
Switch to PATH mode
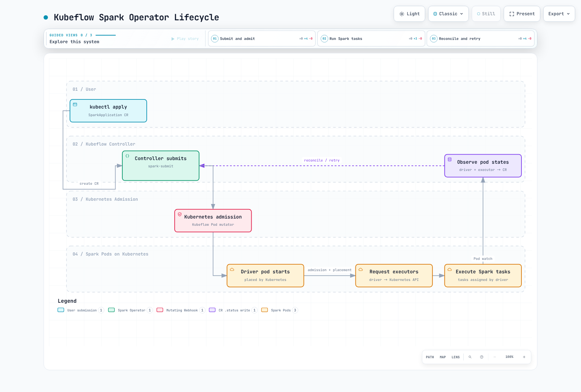coord(430,357)
